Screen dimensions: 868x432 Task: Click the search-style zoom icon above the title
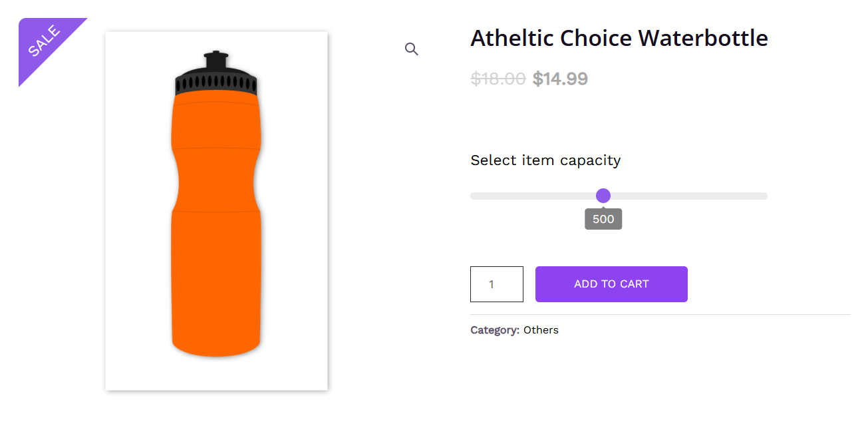(411, 49)
